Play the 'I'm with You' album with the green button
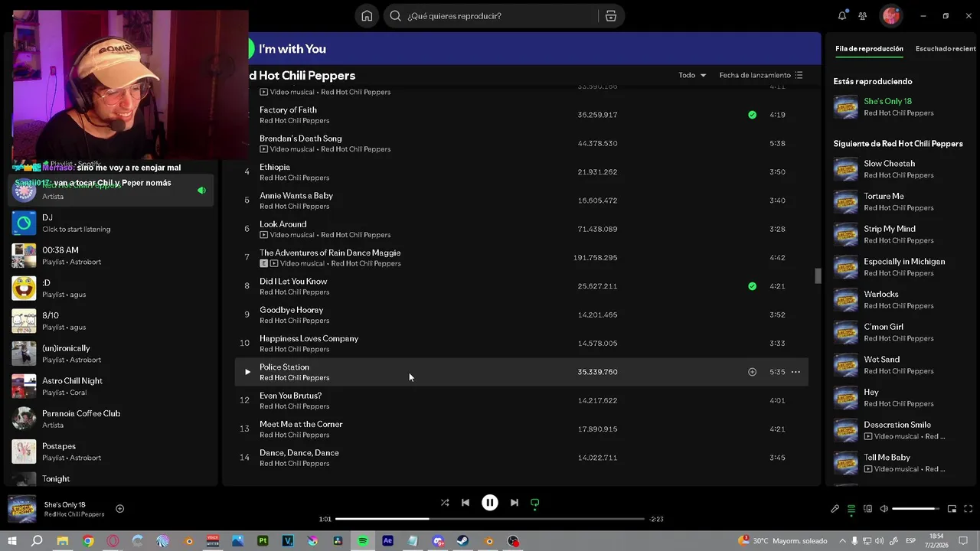The image size is (980, 551). click(250, 48)
